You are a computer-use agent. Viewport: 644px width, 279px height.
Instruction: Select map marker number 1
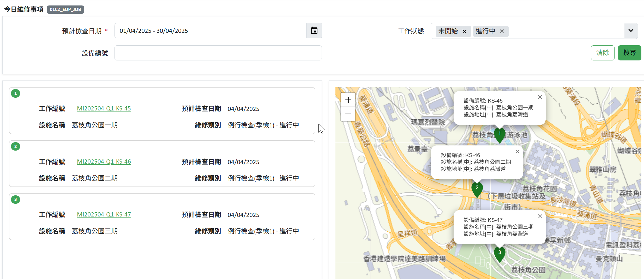click(499, 135)
